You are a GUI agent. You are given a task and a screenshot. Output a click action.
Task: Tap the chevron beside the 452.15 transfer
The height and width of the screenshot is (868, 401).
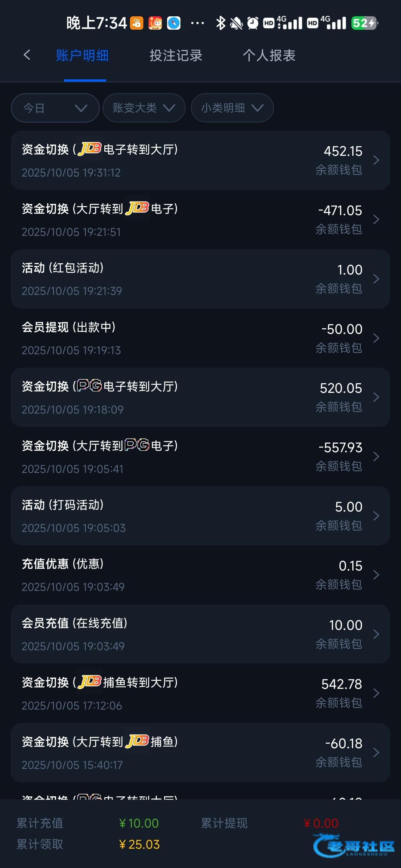click(376, 160)
